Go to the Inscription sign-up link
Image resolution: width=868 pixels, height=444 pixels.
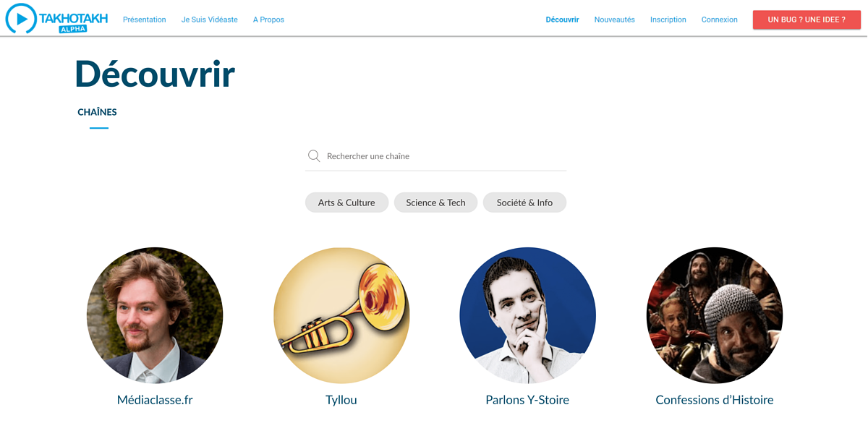point(668,20)
